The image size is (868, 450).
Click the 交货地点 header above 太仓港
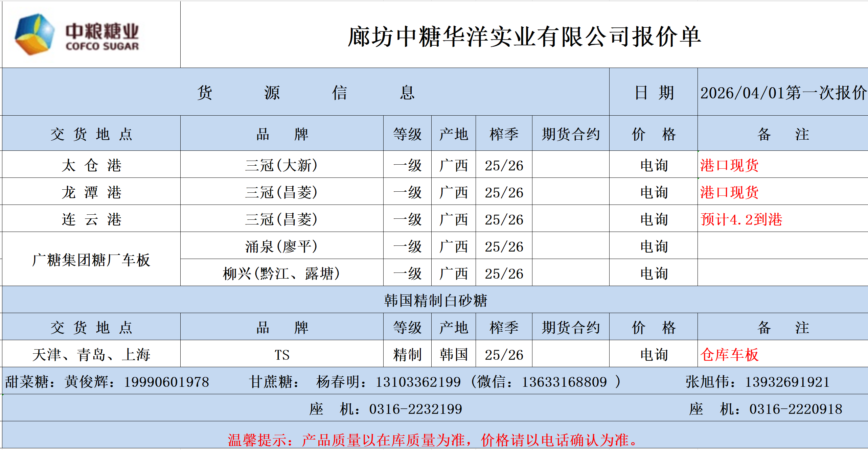tap(91, 134)
